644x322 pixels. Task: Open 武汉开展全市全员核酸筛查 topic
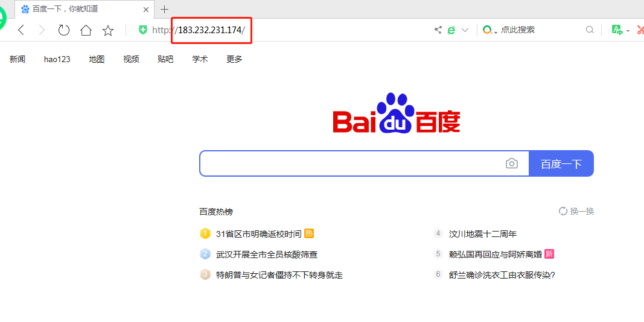[x=267, y=254]
